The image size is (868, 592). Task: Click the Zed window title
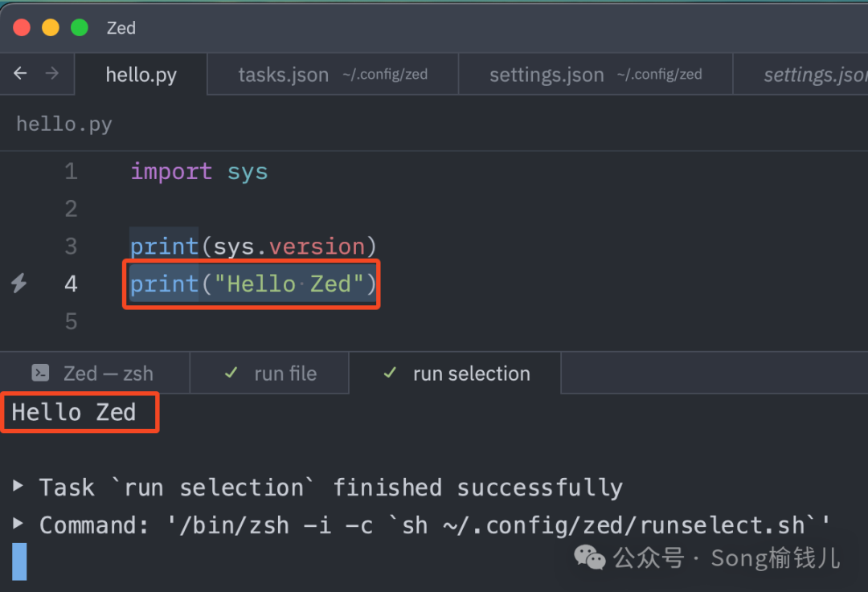click(121, 27)
